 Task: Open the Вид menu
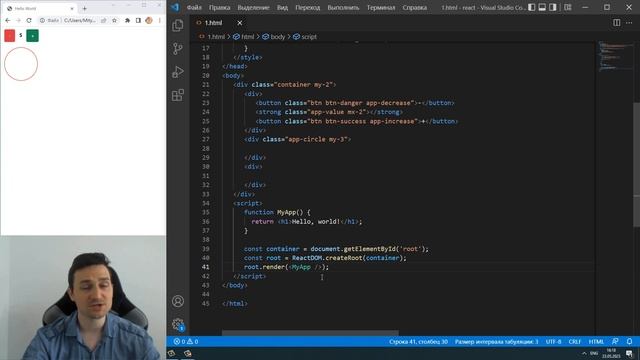coord(282,7)
